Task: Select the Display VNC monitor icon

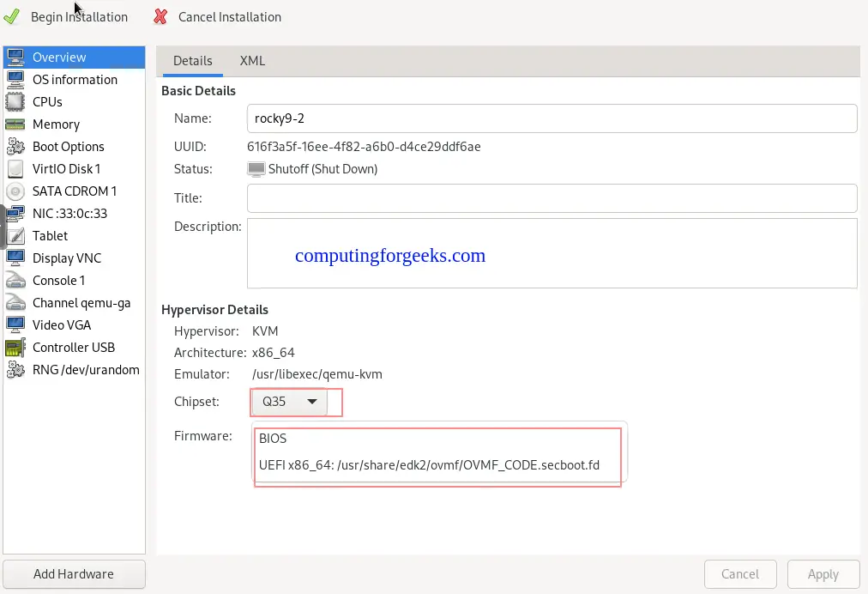Action: pos(15,258)
